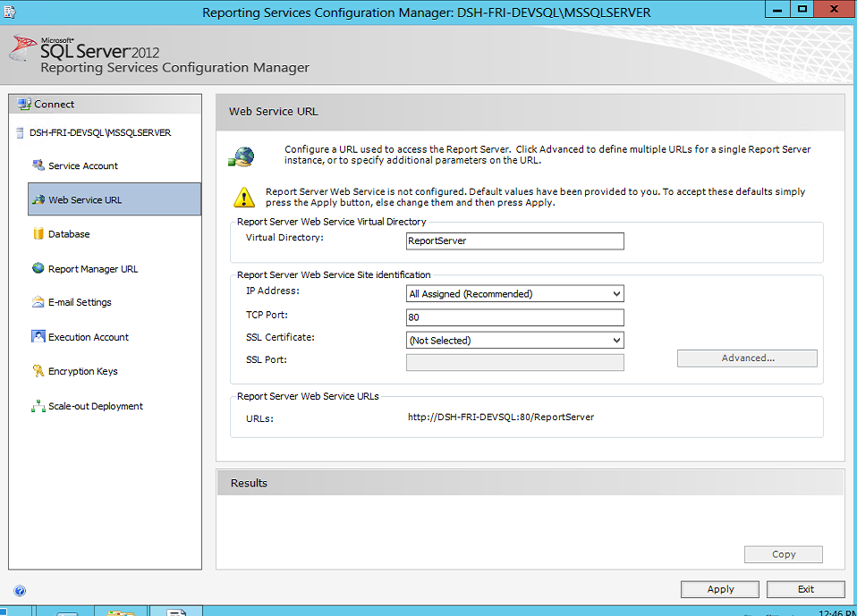The width and height of the screenshot is (857, 616).
Task: Click the Apply button
Action: point(719,588)
